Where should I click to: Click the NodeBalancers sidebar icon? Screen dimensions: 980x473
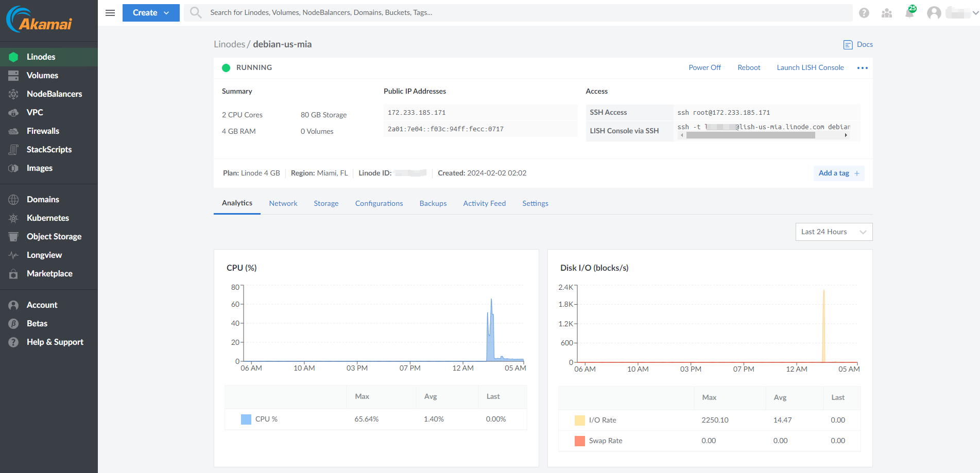click(13, 94)
